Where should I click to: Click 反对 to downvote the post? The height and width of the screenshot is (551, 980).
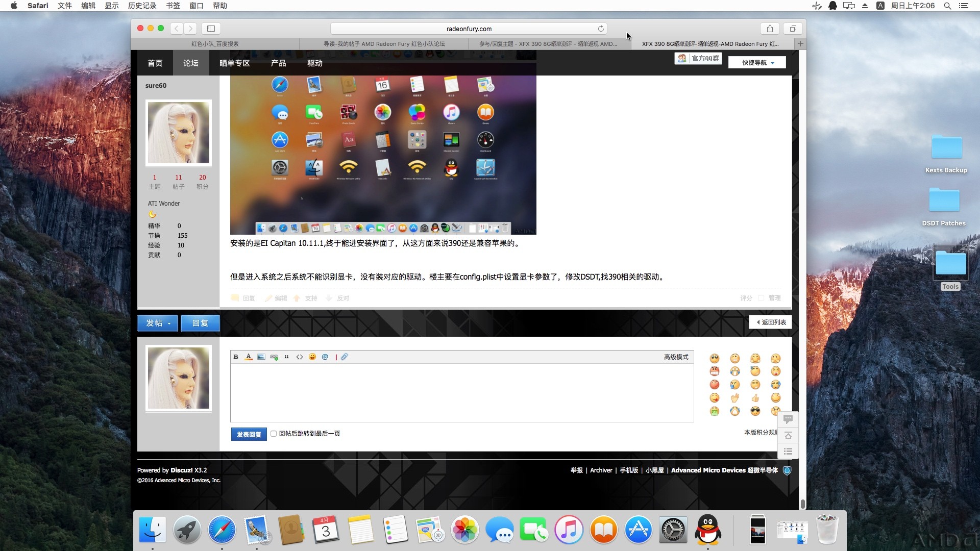click(x=338, y=298)
